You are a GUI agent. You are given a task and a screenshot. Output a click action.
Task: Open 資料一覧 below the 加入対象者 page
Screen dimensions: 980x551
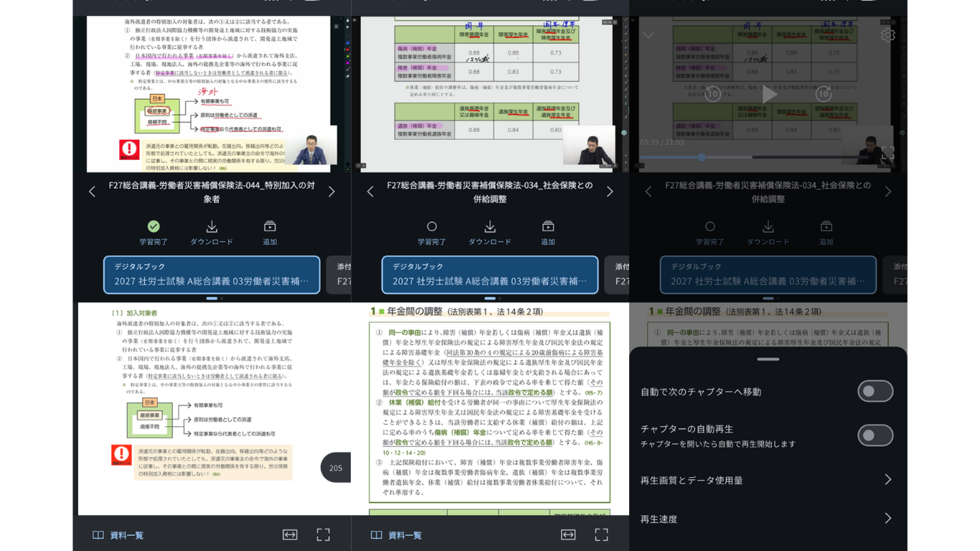pyautogui.click(x=118, y=535)
